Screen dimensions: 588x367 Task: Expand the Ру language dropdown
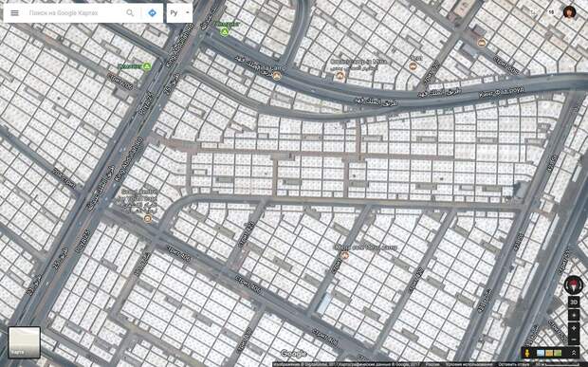[179, 12]
